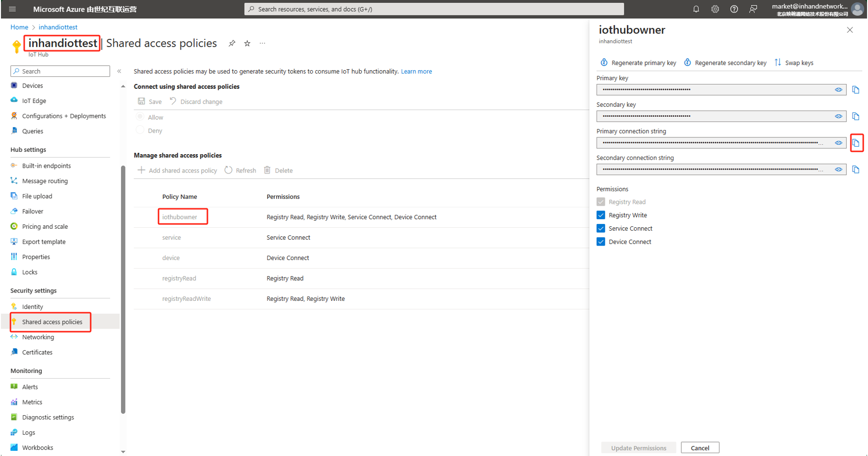Copy the Primary connection string
Viewport: 868px width, 456px height.
pyautogui.click(x=856, y=143)
